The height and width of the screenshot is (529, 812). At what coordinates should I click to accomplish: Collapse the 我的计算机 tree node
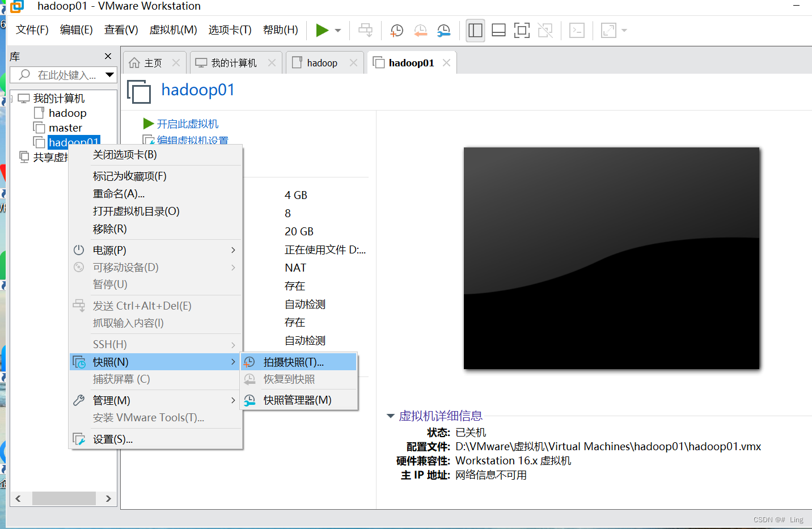pos(11,99)
